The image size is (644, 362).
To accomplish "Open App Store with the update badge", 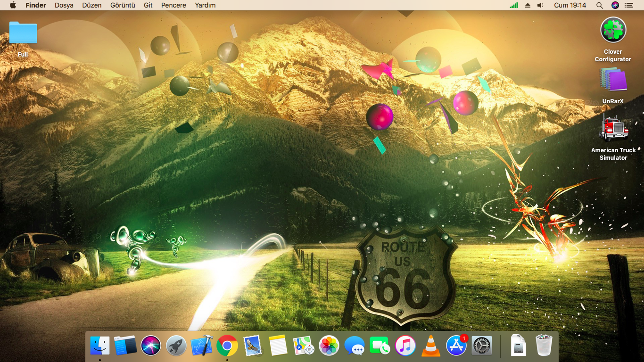I will [x=456, y=346].
